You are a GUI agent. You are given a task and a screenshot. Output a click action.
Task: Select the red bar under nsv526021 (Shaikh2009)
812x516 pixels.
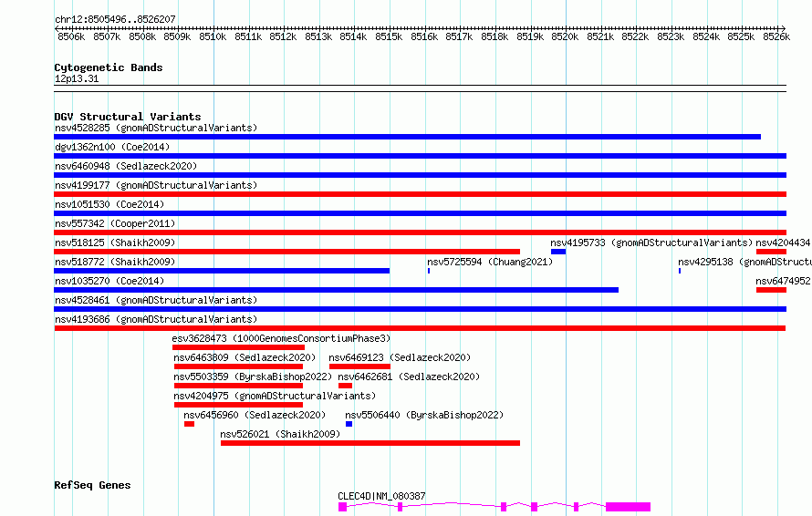[370, 443]
